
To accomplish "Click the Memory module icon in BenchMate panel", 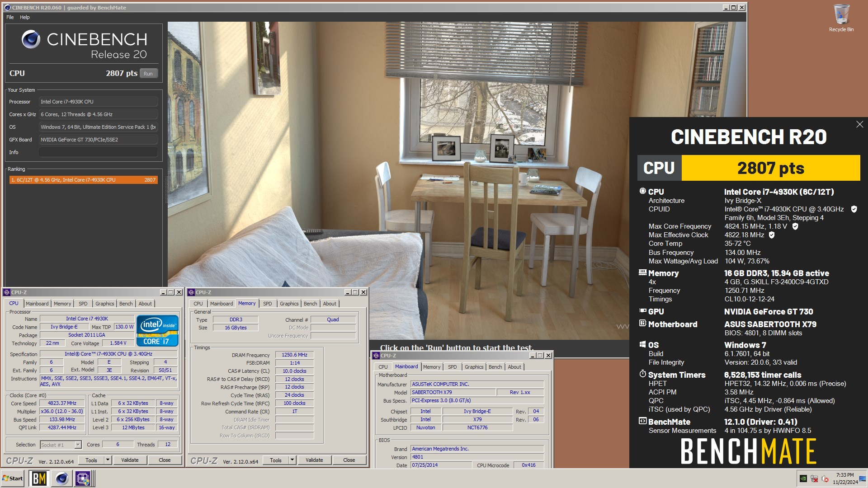I will point(642,272).
